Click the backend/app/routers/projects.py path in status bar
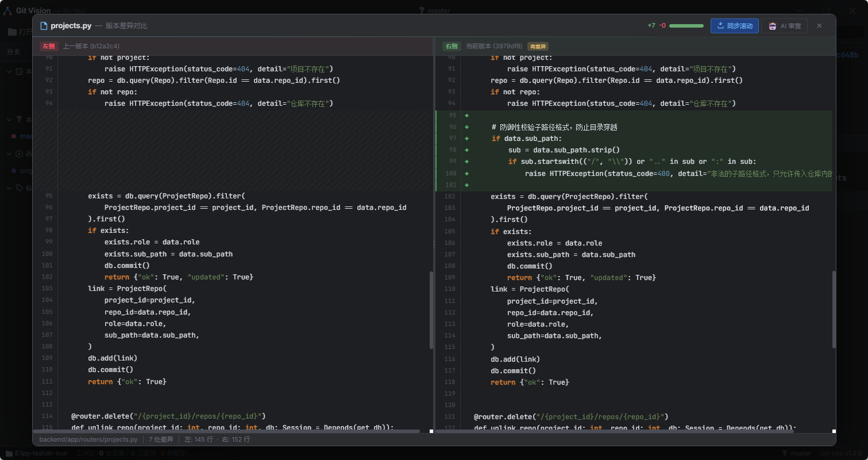This screenshot has height=460, width=868. click(x=88, y=439)
